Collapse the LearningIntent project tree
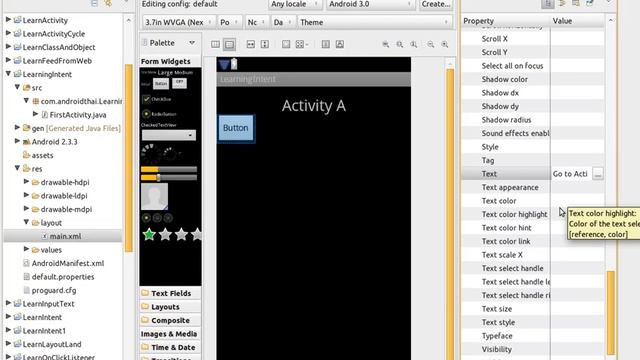The width and height of the screenshot is (640, 360). tap(8, 74)
